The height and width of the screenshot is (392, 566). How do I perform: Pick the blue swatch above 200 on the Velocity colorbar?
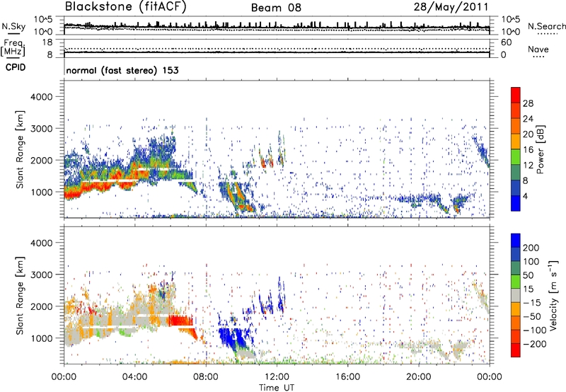point(516,241)
